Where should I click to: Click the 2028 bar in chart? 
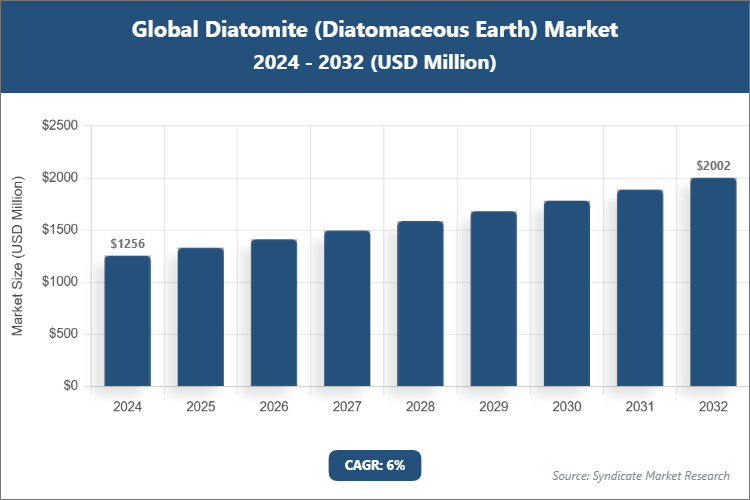[x=420, y=304]
